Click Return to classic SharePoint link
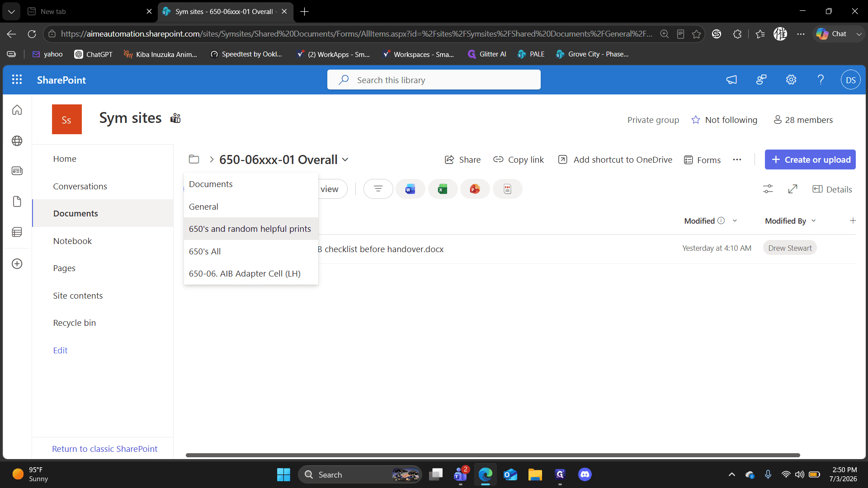This screenshot has width=868, height=488. (x=104, y=449)
